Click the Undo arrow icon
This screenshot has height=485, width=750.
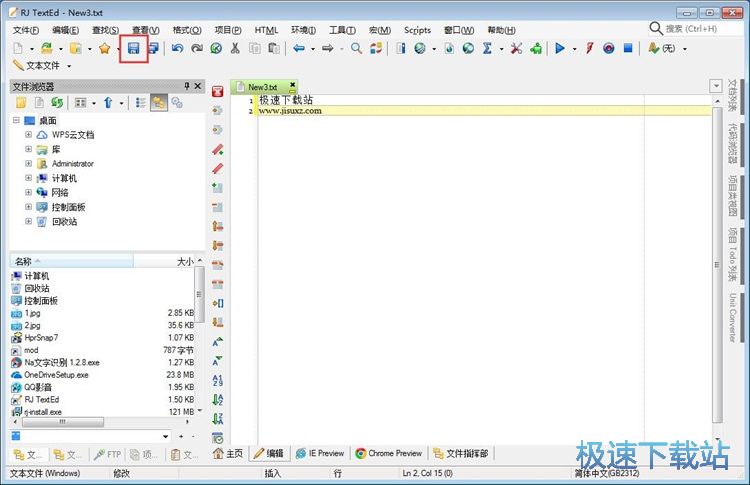pos(177,48)
